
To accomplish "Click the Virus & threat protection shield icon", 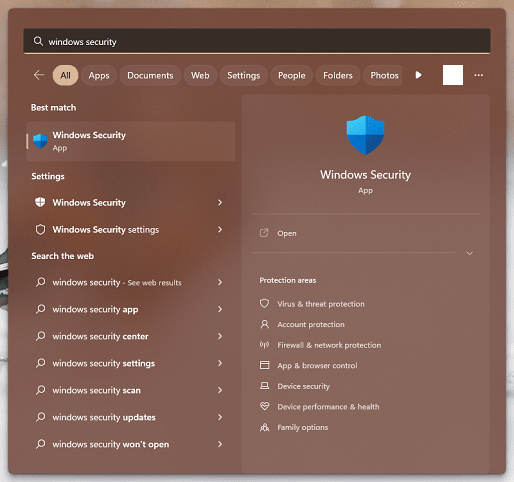I will point(264,304).
